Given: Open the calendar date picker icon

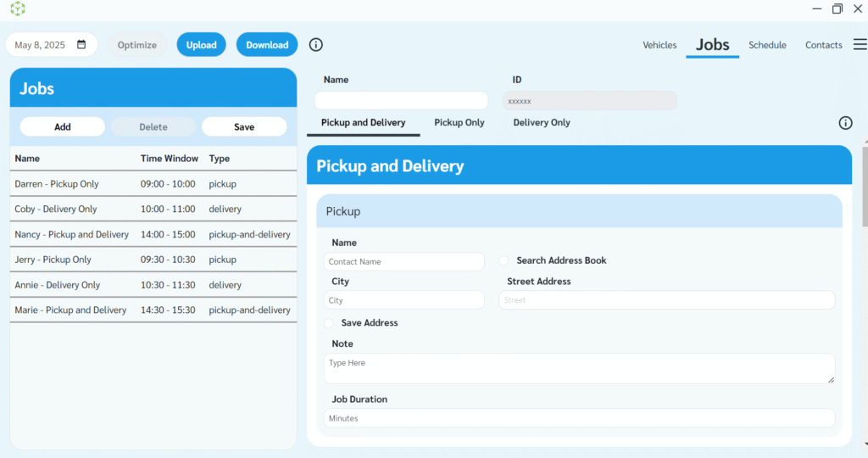Looking at the screenshot, I should (81, 45).
